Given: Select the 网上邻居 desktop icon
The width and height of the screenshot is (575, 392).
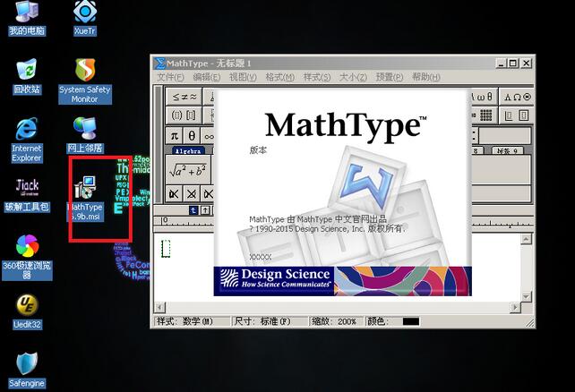Looking at the screenshot, I should coord(85,135).
